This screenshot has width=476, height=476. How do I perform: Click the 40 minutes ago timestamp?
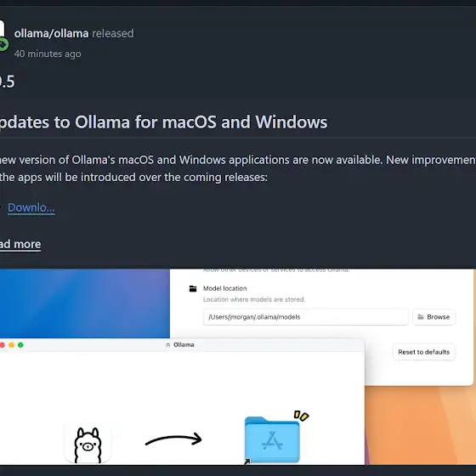48,54
